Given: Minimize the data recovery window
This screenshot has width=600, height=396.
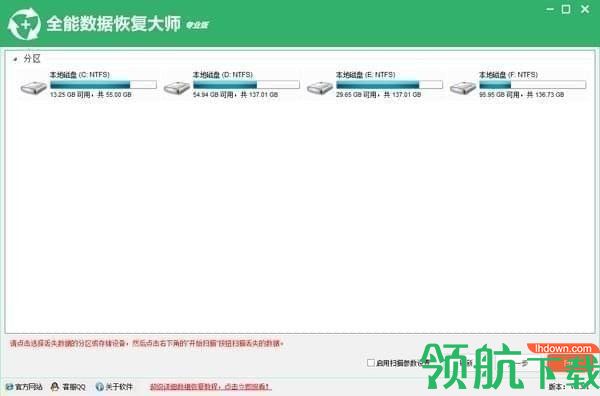Looking at the screenshot, I should tap(550, 9).
